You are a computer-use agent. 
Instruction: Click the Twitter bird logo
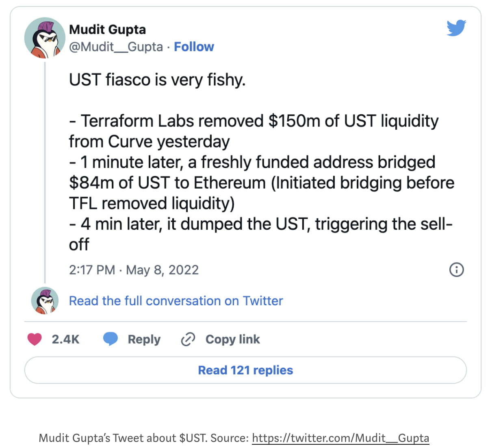[456, 28]
